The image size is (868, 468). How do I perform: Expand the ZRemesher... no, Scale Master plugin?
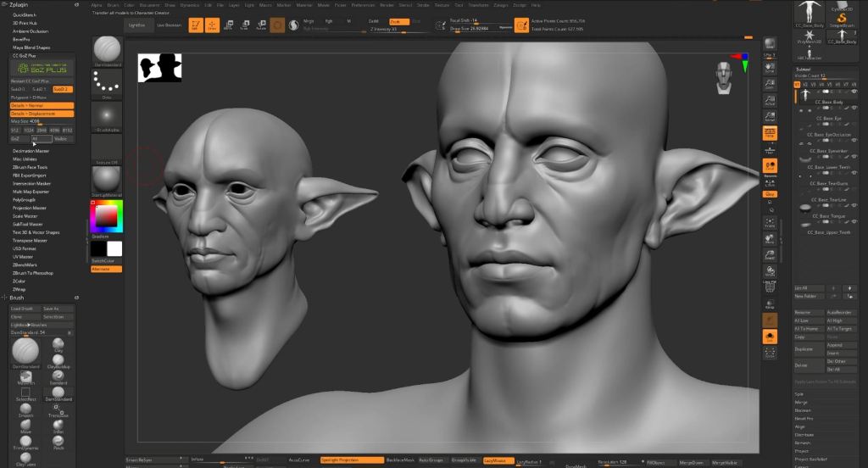[25, 216]
